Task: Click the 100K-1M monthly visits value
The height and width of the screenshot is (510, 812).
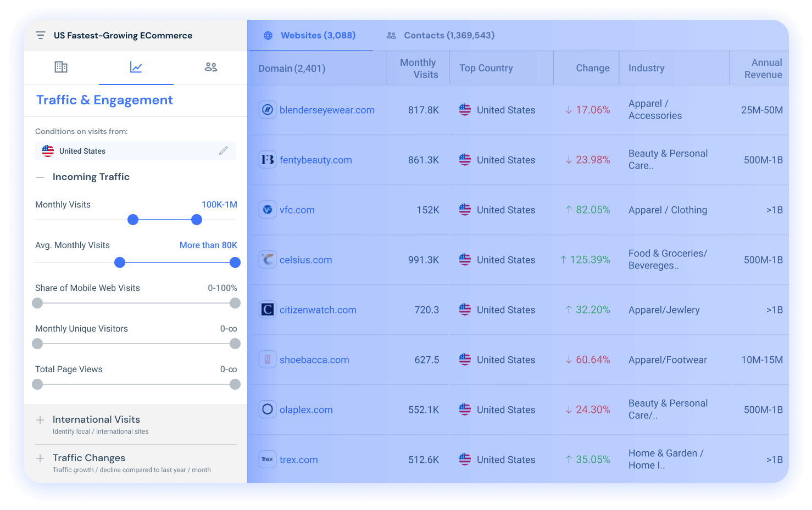Action: 219,204
